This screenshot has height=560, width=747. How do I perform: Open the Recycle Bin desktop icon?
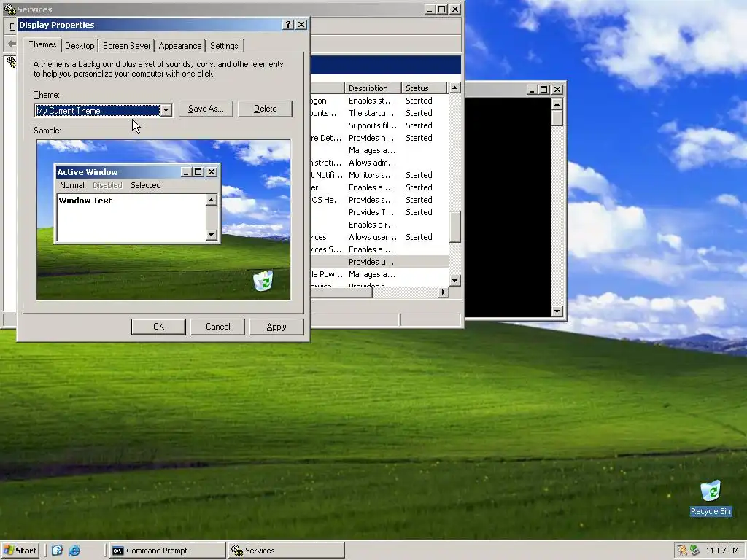711,498
